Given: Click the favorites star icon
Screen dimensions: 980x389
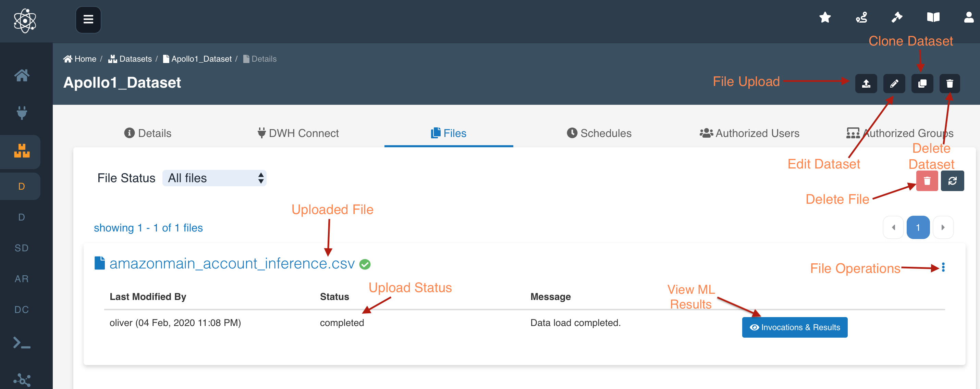Looking at the screenshot, I should point(825,17).
